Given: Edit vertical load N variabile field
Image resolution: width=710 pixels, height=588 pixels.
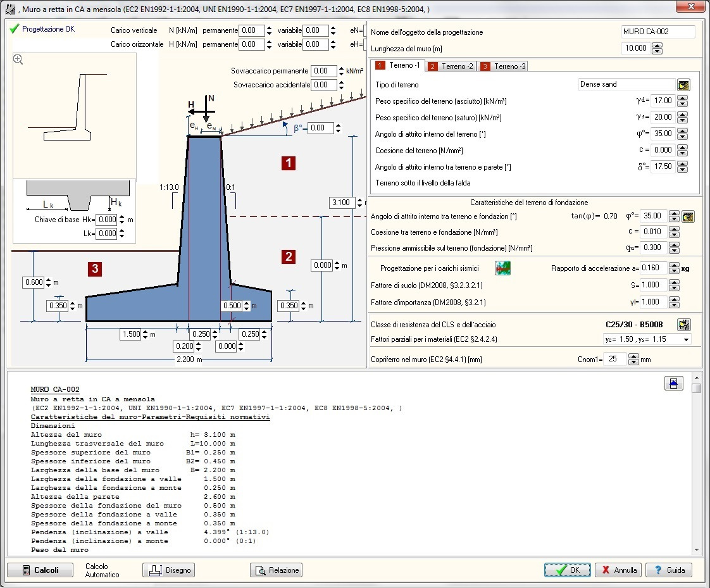Looking at the screenshot, I should [316, 30].
